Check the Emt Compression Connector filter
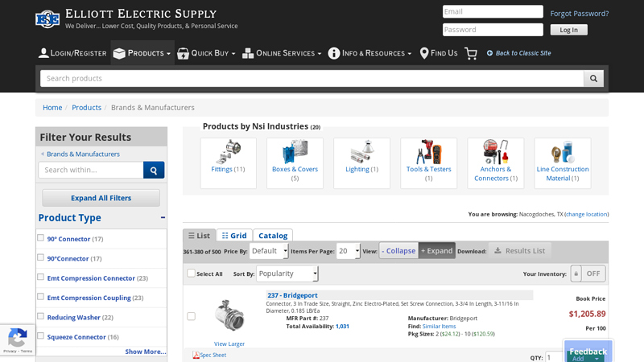 point(41,277)
